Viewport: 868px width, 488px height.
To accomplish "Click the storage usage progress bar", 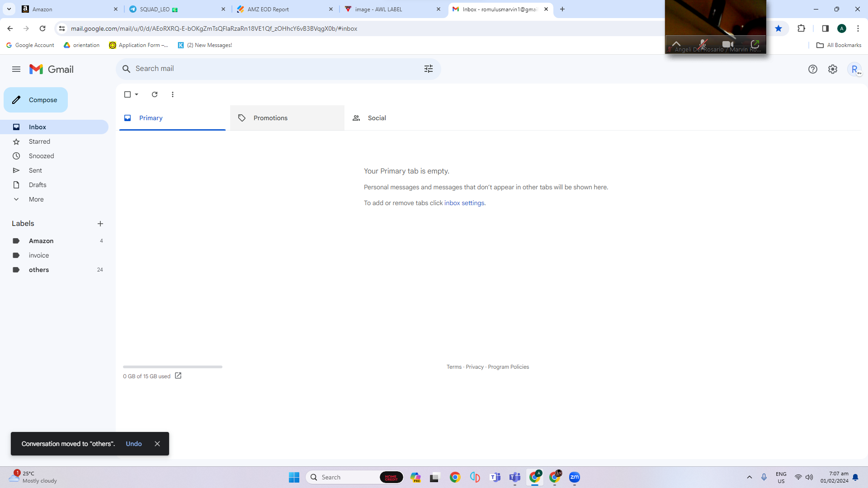I will click(173, 367).
